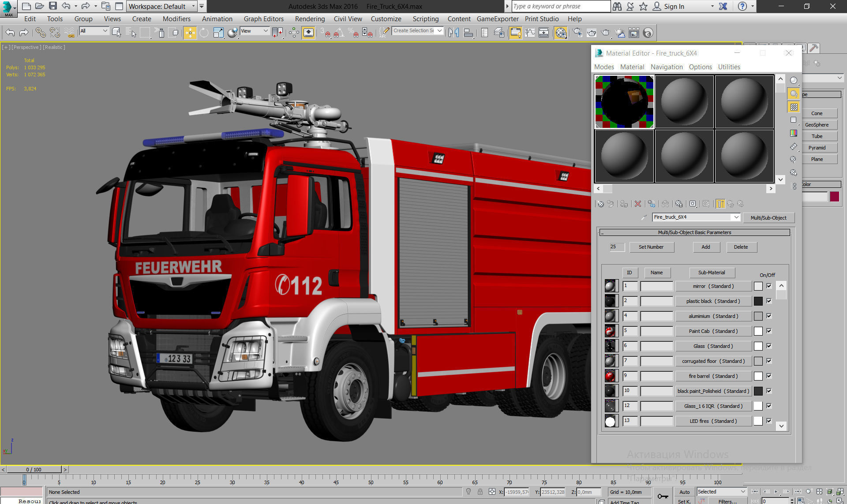Screen dimensions: 847x504
Task: Toggle Show Background checker icon in Material Editor
Action: click(794, 107)
